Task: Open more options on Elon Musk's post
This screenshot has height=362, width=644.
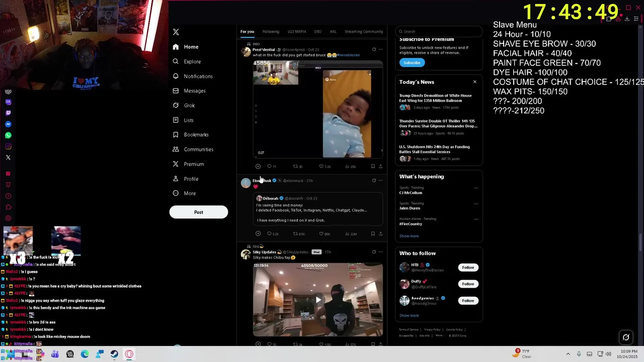Action: click(380, 180)
